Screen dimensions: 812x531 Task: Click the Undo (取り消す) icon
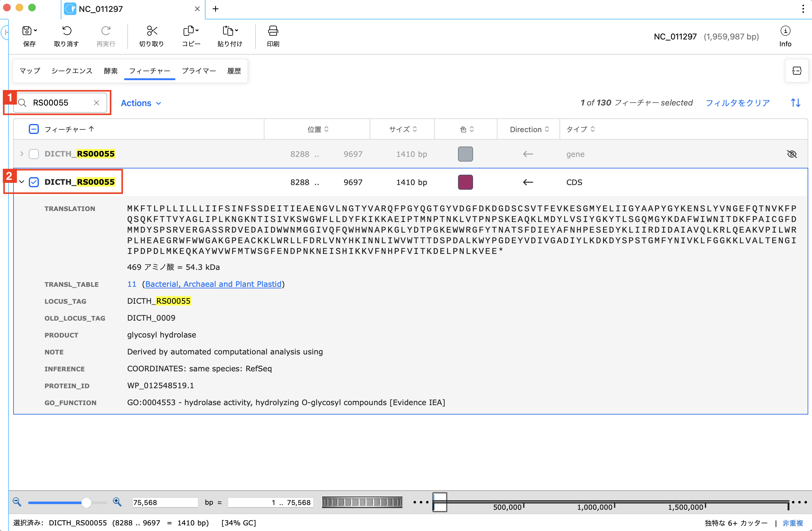click(x=66, y=31)
